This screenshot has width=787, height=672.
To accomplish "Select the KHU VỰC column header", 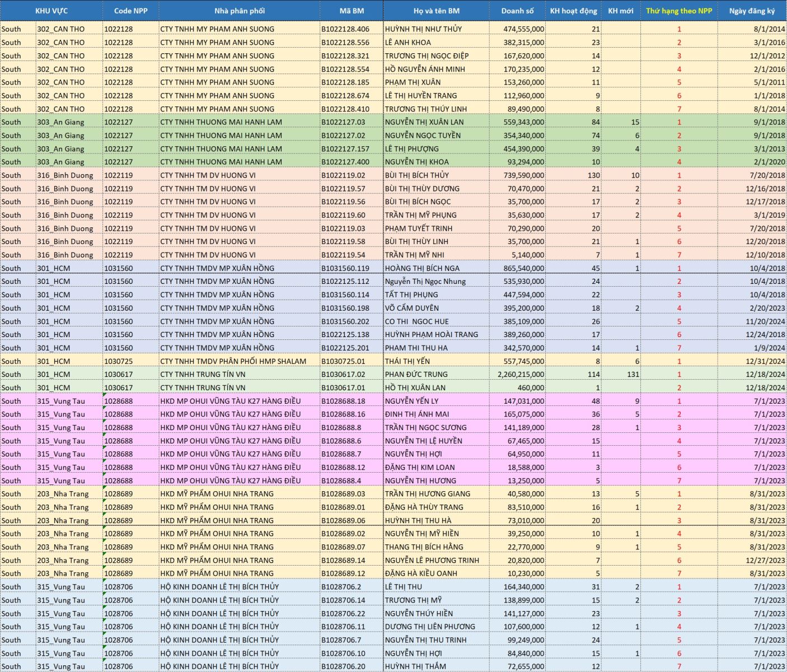I will tap(51, 11).
